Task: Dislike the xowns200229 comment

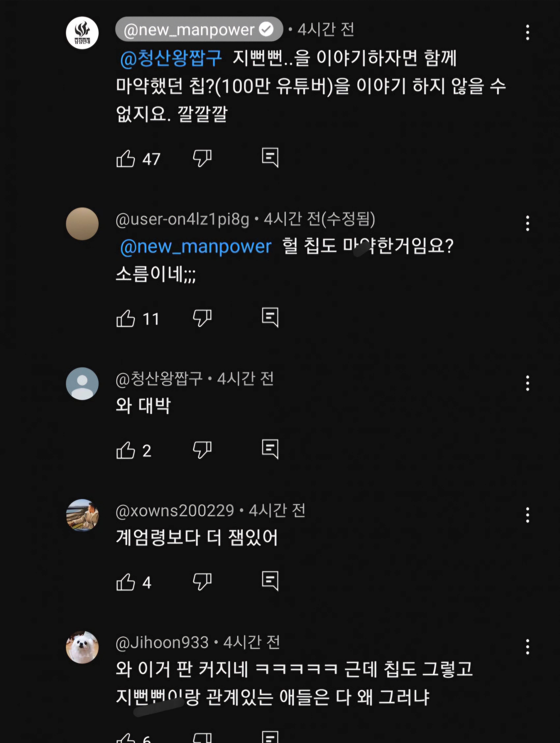Action: click(202, 581)
